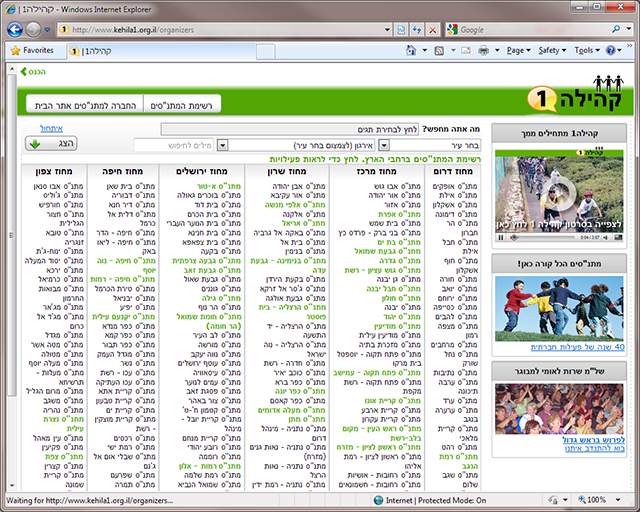640x512 pixels.
Task: Click the cheering crowd thumbnail
Action: 559,408
